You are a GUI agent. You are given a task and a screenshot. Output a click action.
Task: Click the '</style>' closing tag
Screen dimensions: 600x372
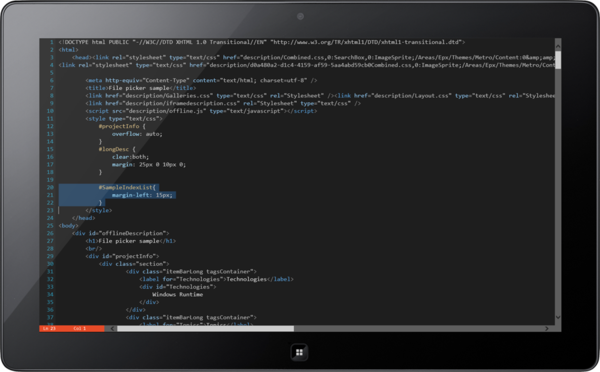point(99,210)
